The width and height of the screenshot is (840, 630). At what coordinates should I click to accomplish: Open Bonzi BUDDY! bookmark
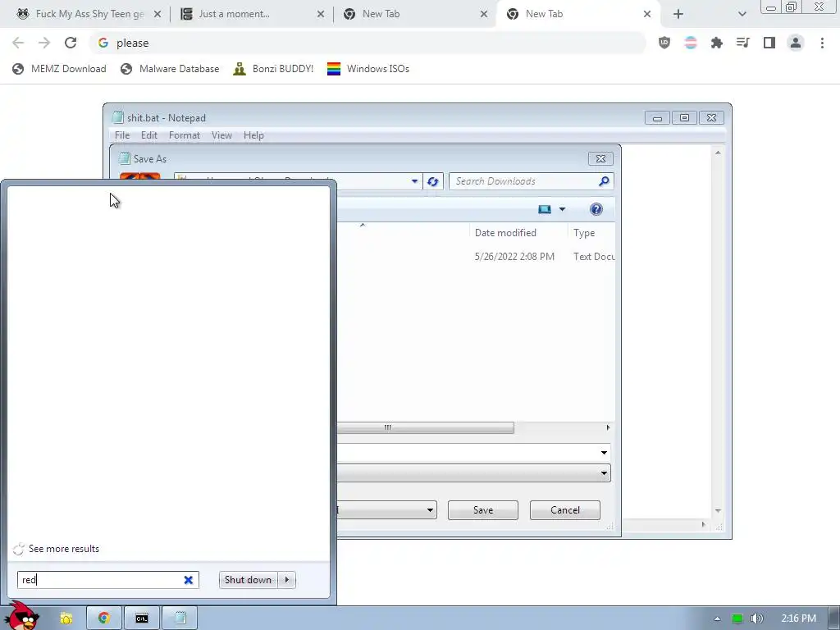(x=273, y=69)
